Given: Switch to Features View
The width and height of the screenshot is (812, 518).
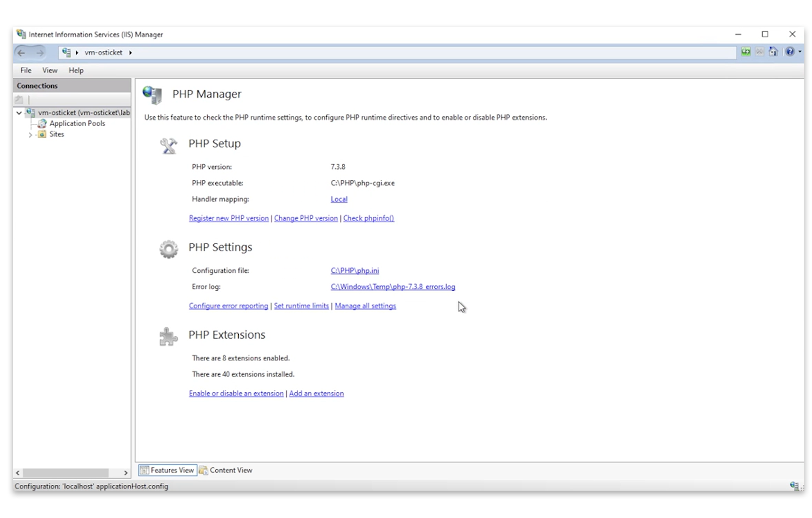Looking at the screenshot, I should pos(167,470).
